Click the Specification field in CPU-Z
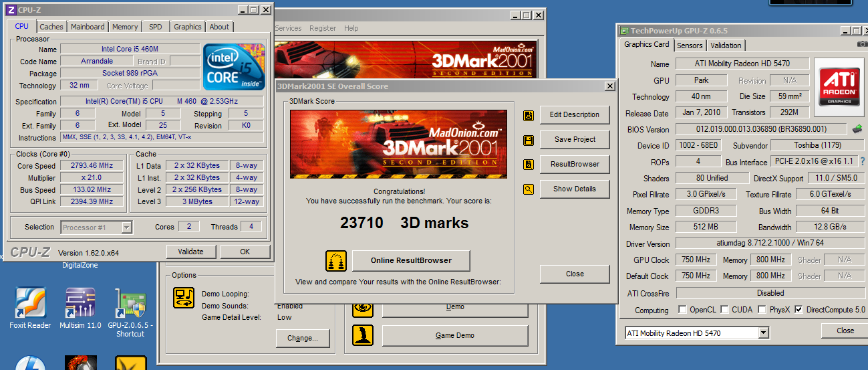 pyautogui.click(x=162, y=102)
